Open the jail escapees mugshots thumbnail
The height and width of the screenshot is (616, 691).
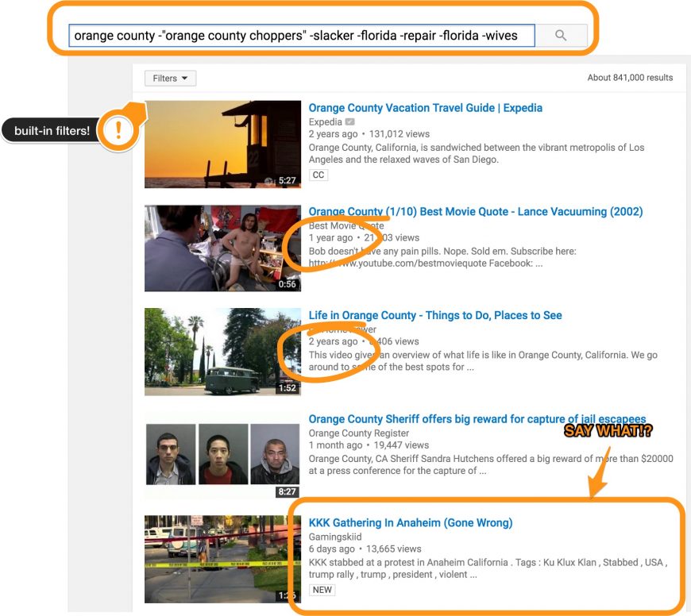click(x=222, y=456)
